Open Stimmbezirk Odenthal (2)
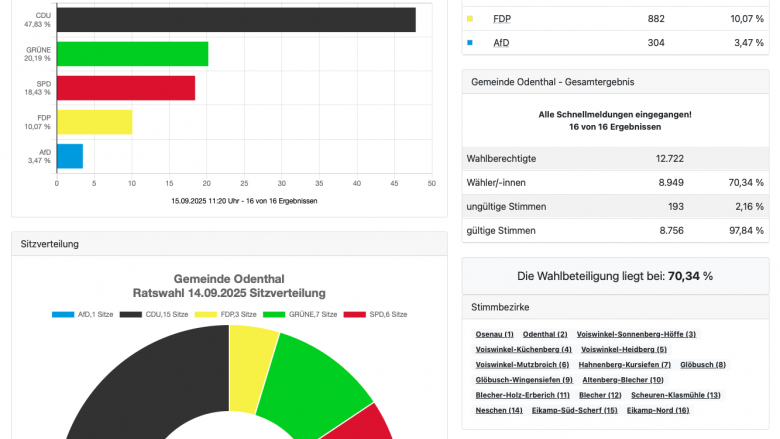780x439 pixels. [x=545, y=334]
